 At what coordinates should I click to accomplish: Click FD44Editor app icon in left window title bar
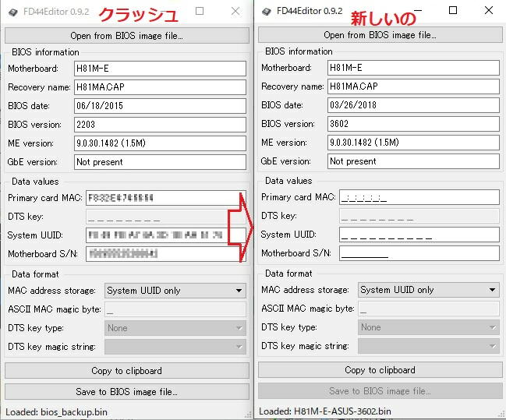coord(13,12)
